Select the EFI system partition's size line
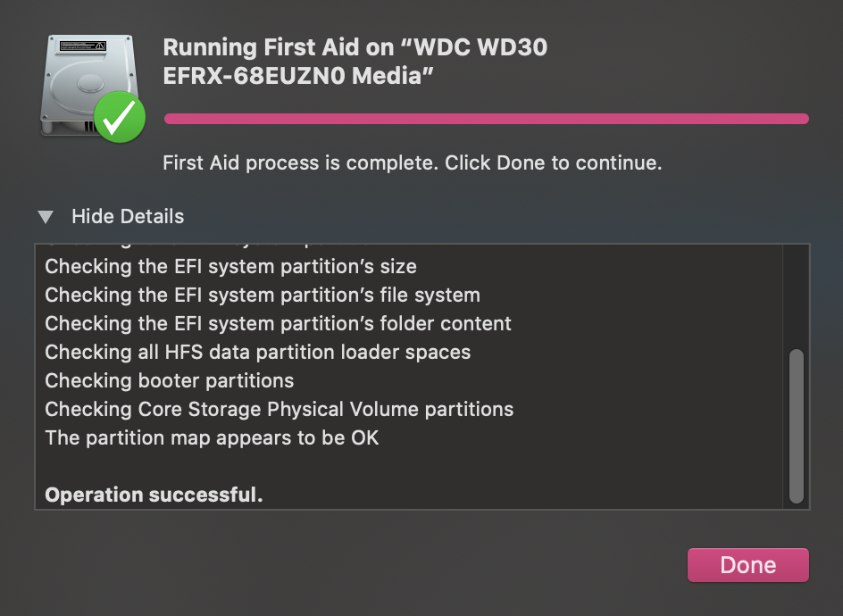 230,267
